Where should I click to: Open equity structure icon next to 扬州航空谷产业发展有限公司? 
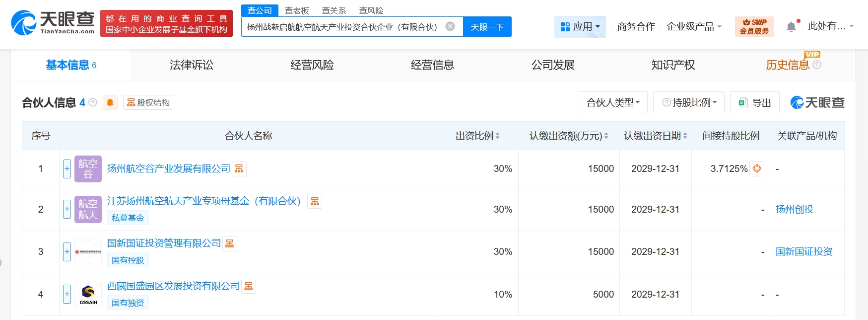point(239,169)
